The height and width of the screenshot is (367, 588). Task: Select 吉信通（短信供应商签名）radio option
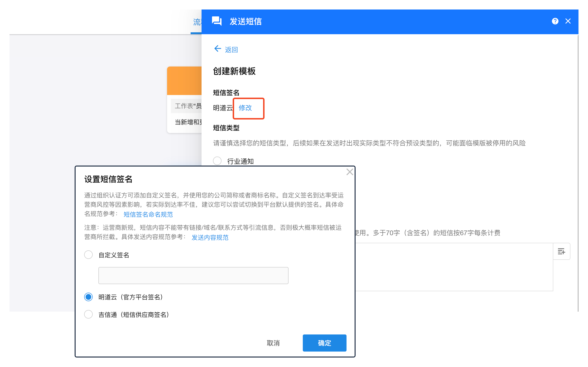coord(88,314)
